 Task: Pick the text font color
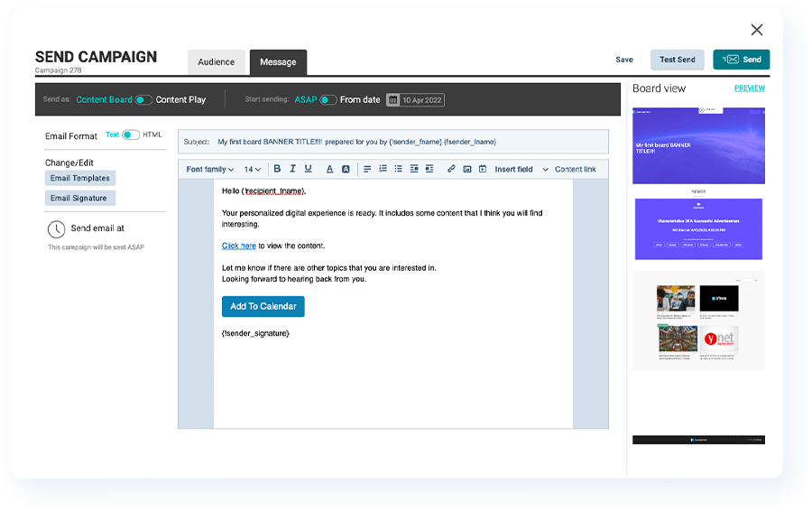pos(329,169)
